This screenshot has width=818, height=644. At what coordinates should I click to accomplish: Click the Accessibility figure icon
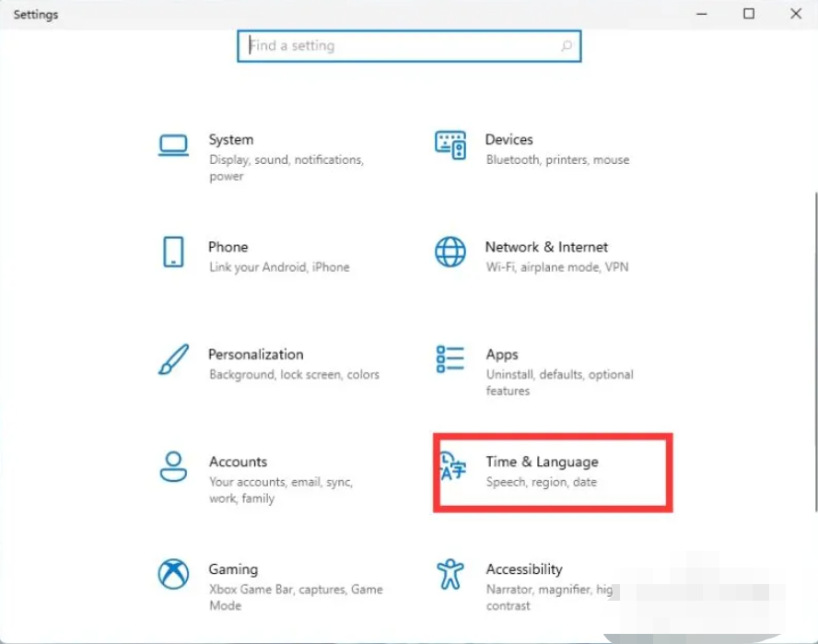click(x=450, y=574)
